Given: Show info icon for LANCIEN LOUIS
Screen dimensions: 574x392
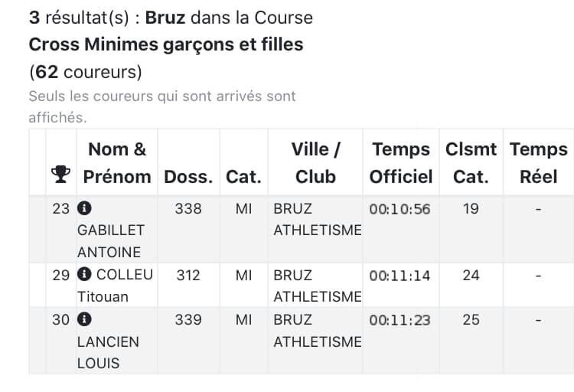Looking at the screenshot, I should coord(84,319).
